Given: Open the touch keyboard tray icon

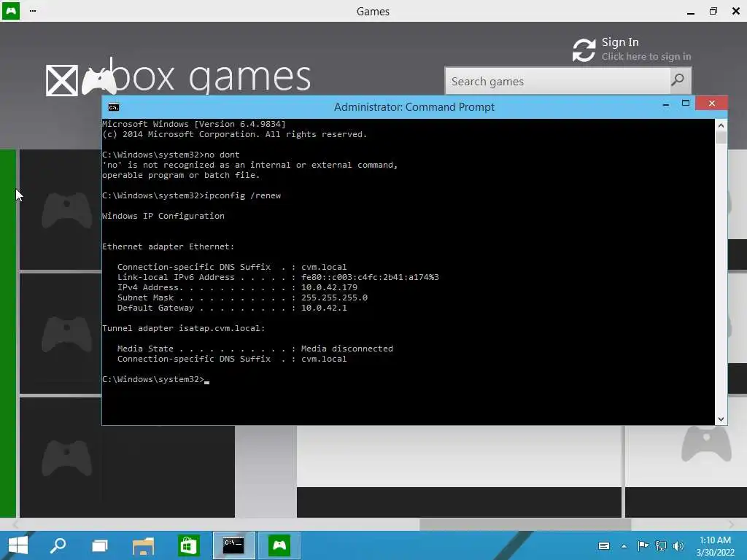Looking at the screenshot, I should pos(603,545).
